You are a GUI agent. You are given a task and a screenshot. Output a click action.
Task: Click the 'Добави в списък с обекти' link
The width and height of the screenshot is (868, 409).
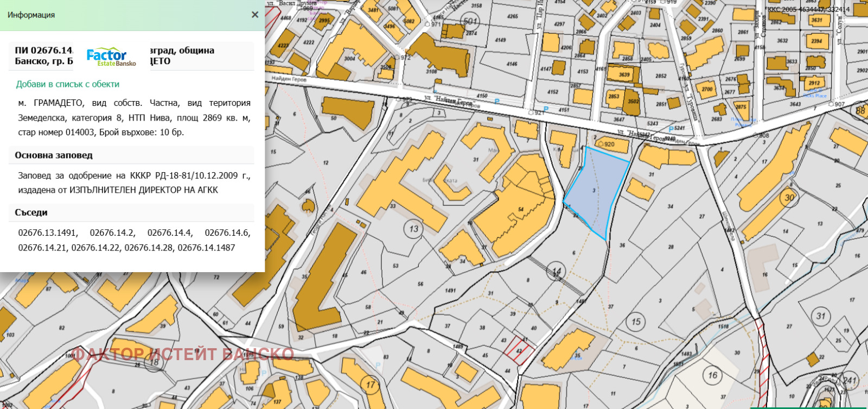pos(68,84)
